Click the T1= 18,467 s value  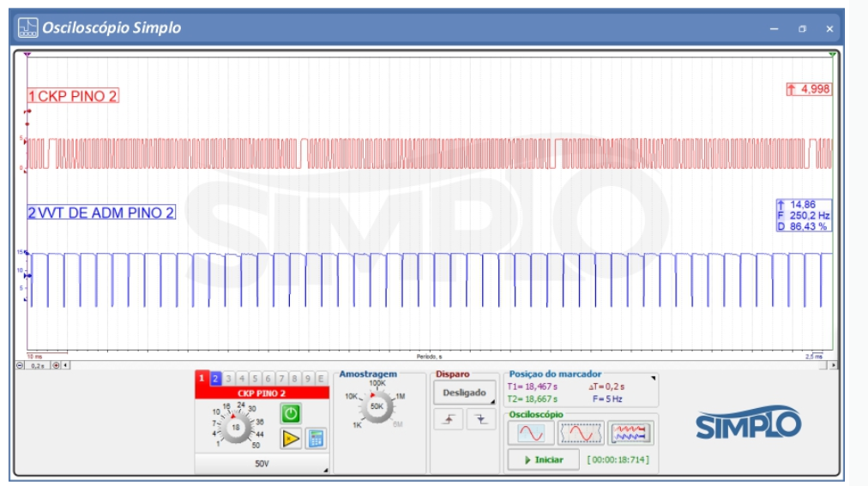(533, 387)
